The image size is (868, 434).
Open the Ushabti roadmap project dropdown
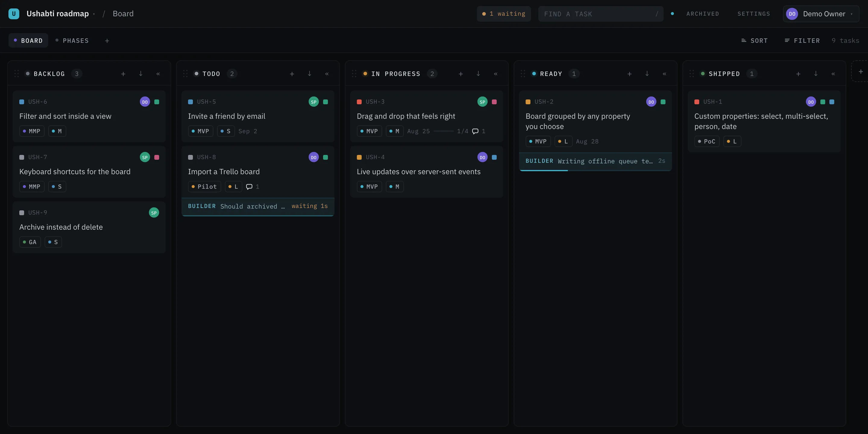[x=61, y=14]
